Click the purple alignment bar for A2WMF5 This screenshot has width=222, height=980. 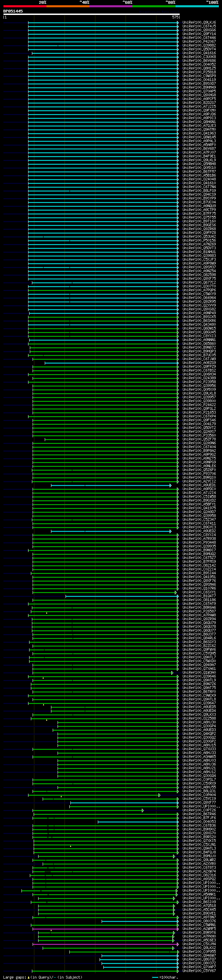click(105, 929)
